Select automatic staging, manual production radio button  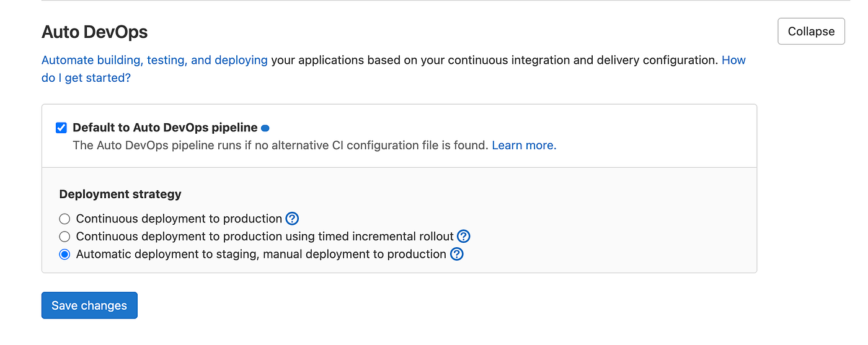click(64, 255)
